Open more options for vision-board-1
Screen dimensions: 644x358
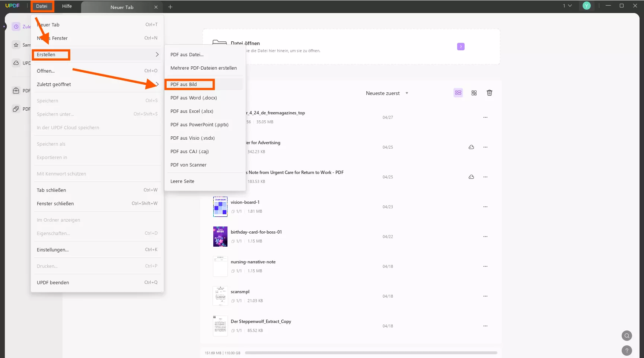(x=485, y=207)
